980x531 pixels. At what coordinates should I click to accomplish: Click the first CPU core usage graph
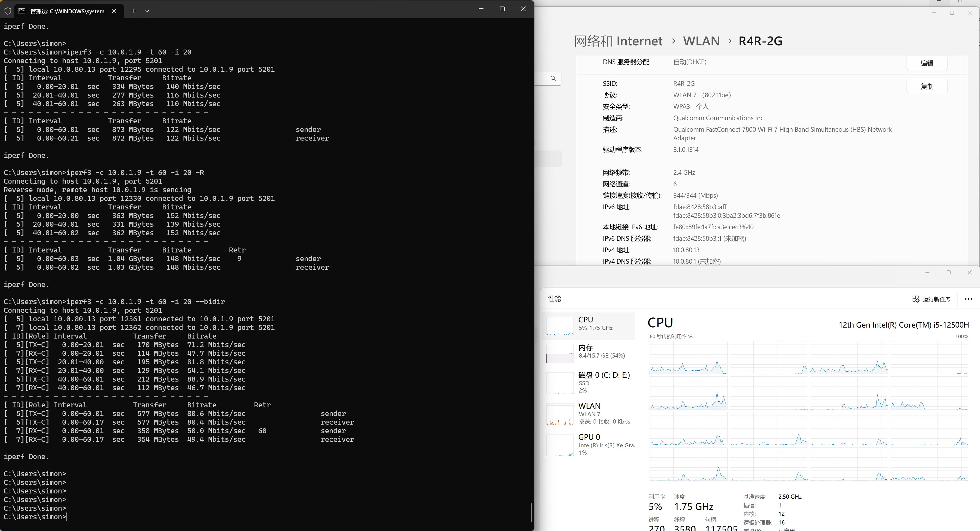coord(688,358)
